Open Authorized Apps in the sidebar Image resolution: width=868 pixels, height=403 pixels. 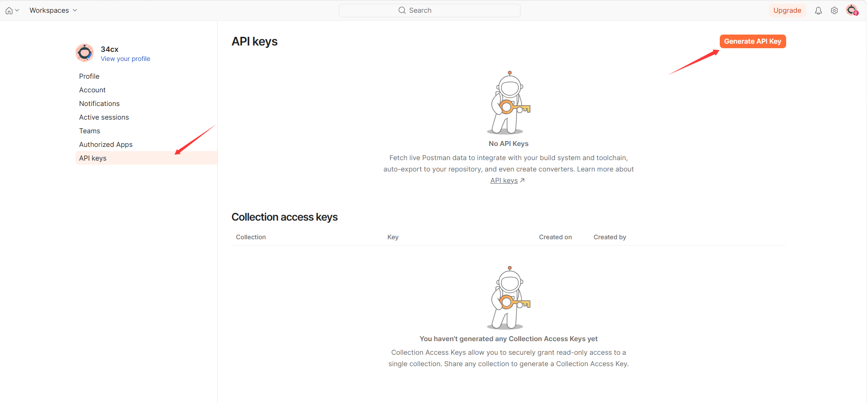[x=106, y=145]
